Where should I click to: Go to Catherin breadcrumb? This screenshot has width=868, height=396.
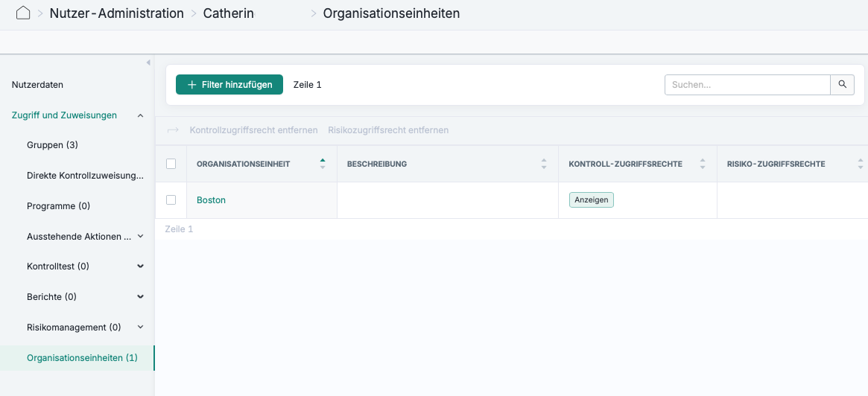229,13
